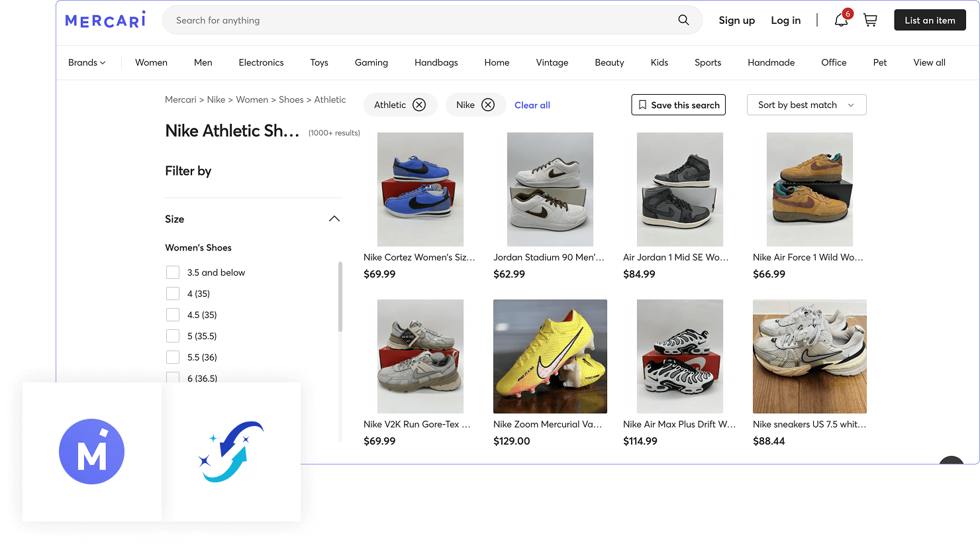Viewport: 980px width, 544px height.
Task: Open Nike V2K Run Gore-Tex thumbnail
Action: (x=420, y=356)
